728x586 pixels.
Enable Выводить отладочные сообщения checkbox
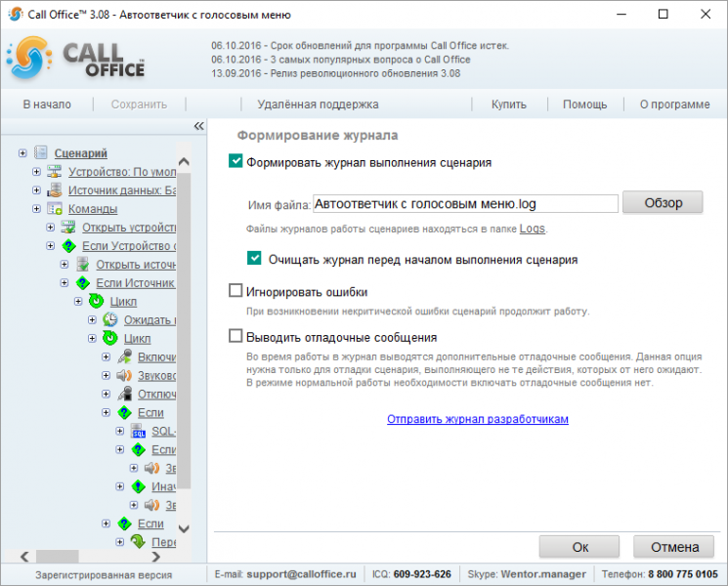(x=236, y=336)
